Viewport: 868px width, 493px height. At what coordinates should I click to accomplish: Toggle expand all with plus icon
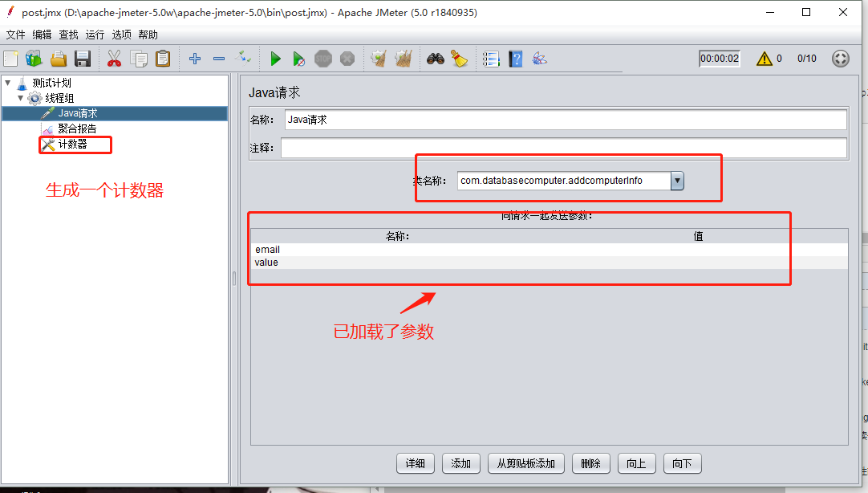(x=194, y=59)
